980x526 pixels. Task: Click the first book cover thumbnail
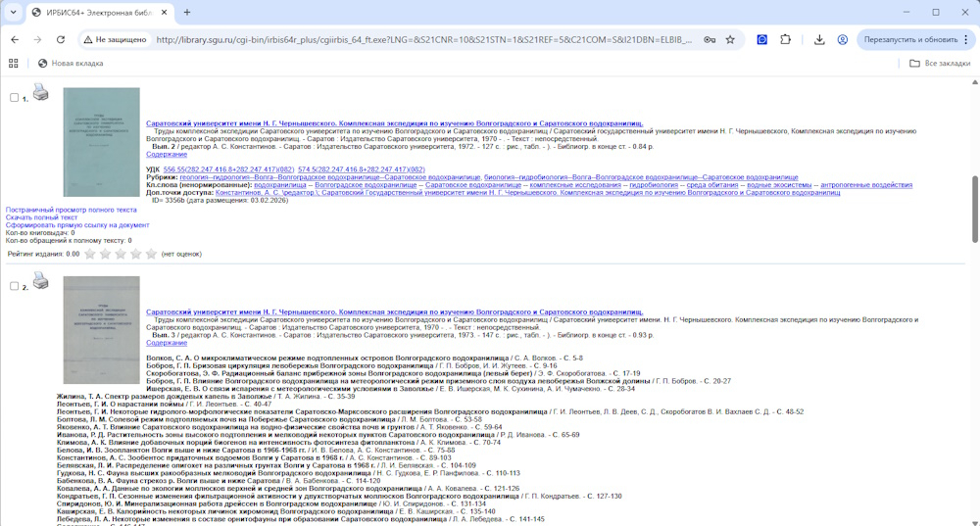(x=102, y=142)
